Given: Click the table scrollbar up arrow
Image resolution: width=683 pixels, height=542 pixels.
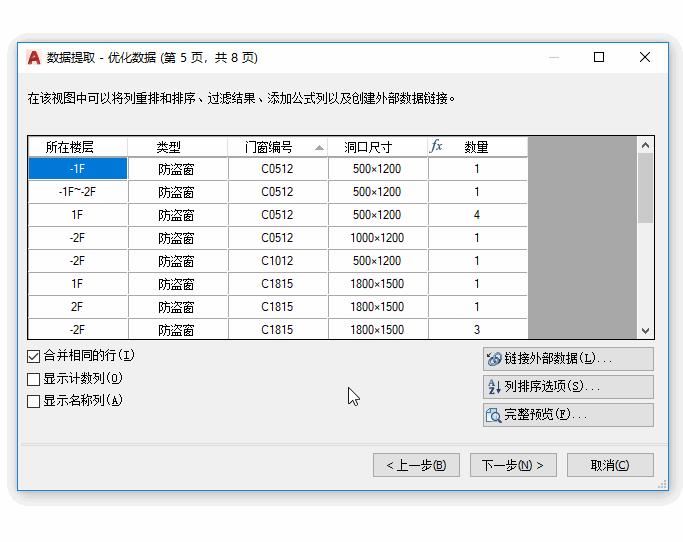Looking at the screenshot, I should click(x=646, y=146).
